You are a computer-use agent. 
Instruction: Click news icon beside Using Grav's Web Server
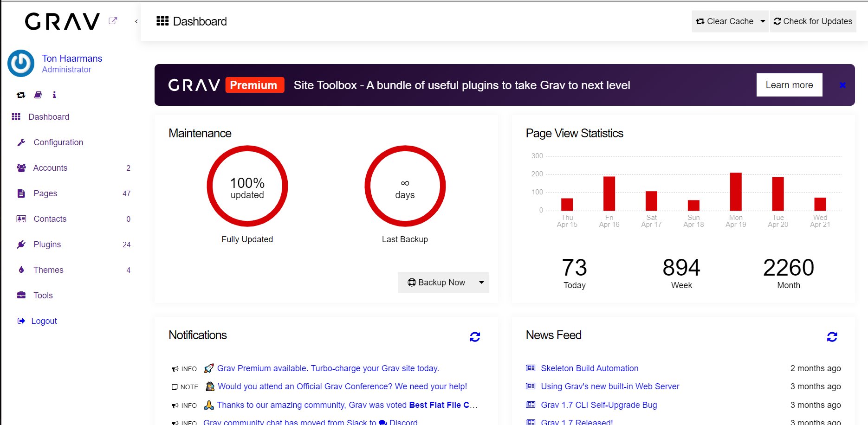tap(531, 386)
